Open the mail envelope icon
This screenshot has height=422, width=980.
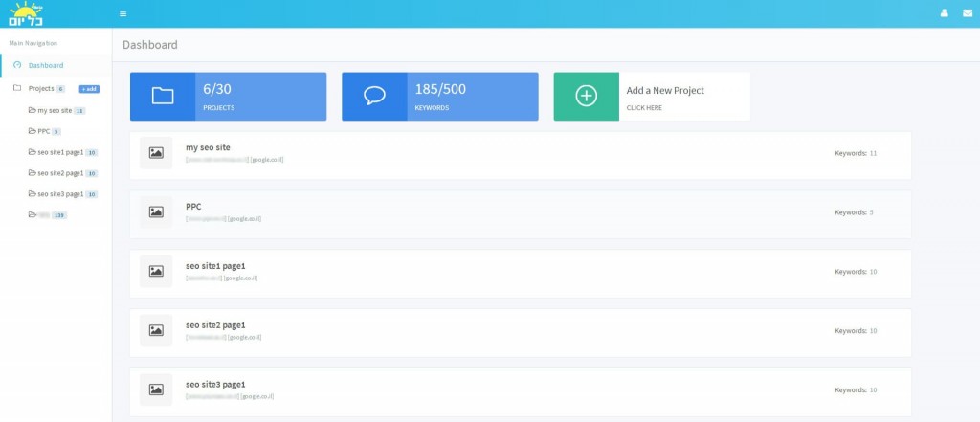coord(967,13)
